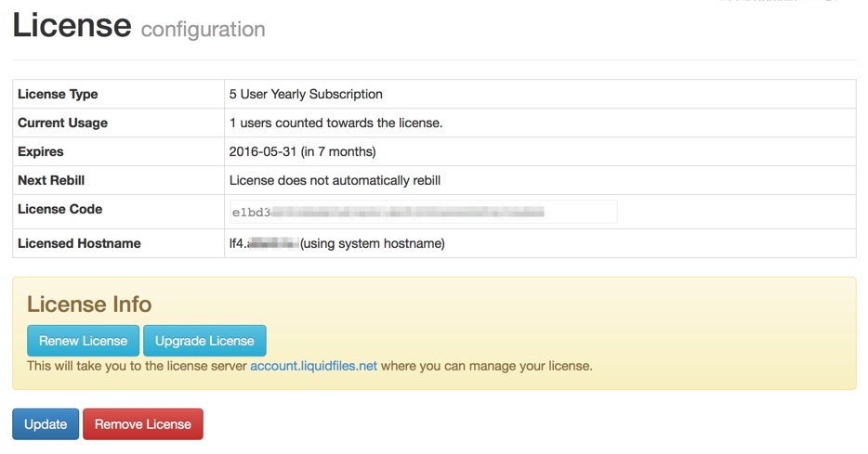Open the Upgrade License page
The width and height of the screenshot is (868, 454).
coord(204,341)
